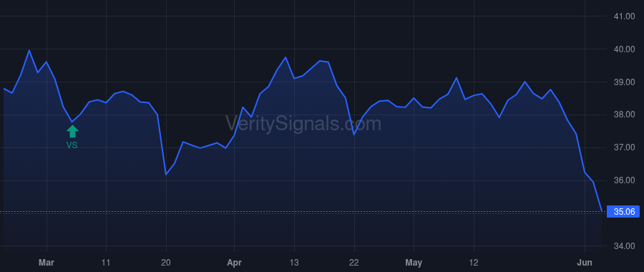Click the 12 date axis label

(474, 263)
